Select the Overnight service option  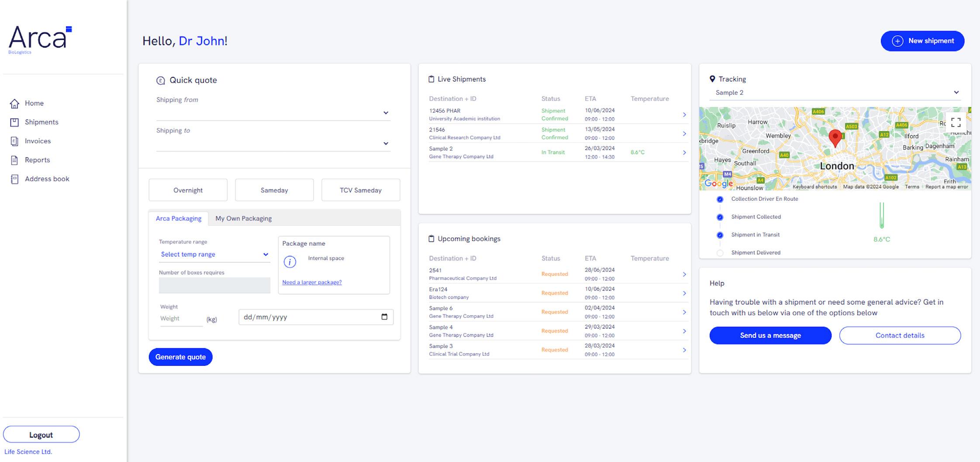188,190
